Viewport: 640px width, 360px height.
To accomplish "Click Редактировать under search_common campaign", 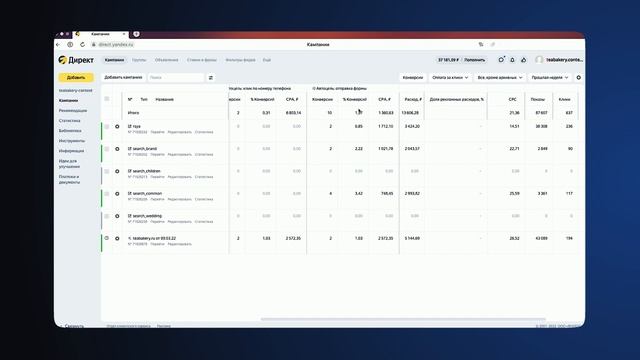I will 180,200.
